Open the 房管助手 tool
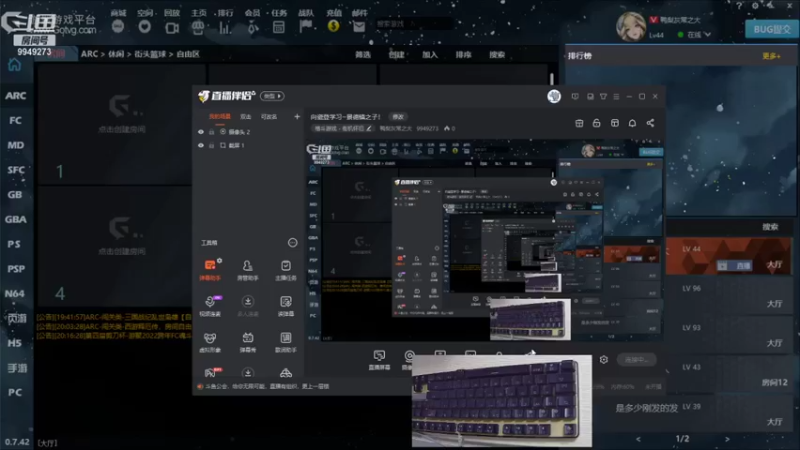The height and width of the screenshot is (450, 800). pos(247,270)
